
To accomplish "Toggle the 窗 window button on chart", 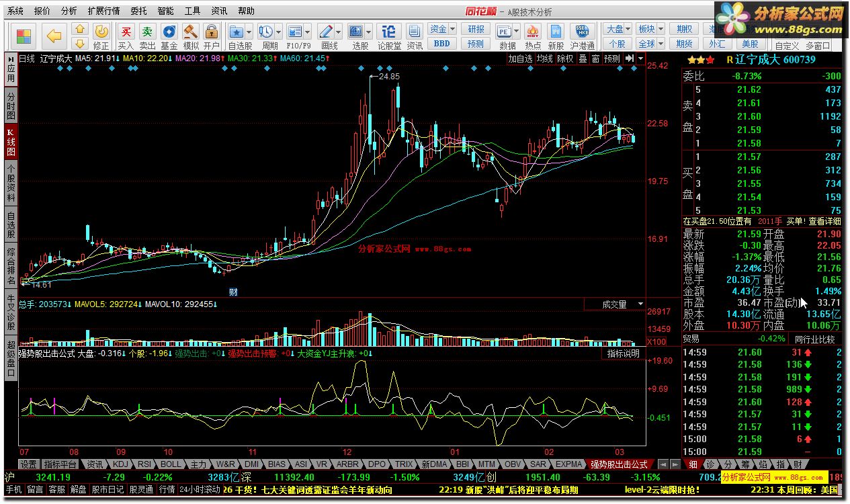I will pyautogui.click(x=595, y=59).
